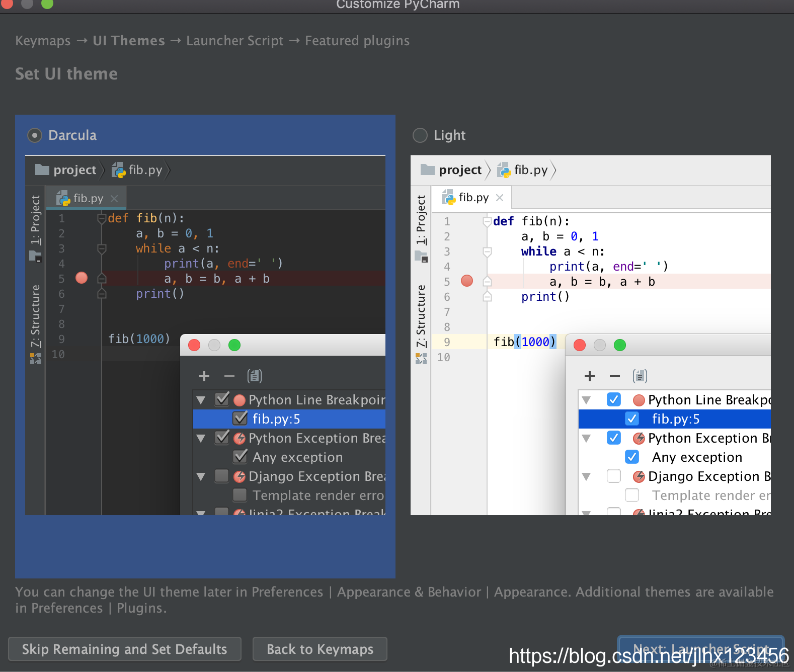Collapse Python Line Breakpoint group in Darcula preview
Viewport: 794px width, 672px height.
pos(201,400)
